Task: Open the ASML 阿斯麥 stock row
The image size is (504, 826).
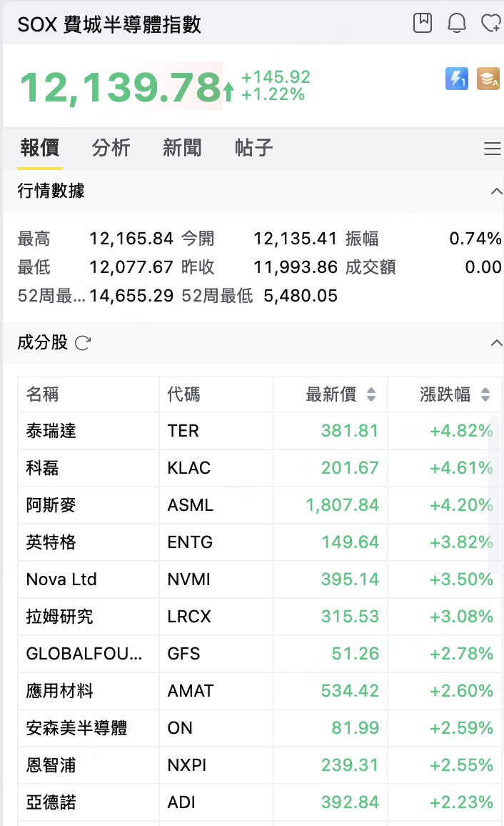Action: tap(259, 505)
